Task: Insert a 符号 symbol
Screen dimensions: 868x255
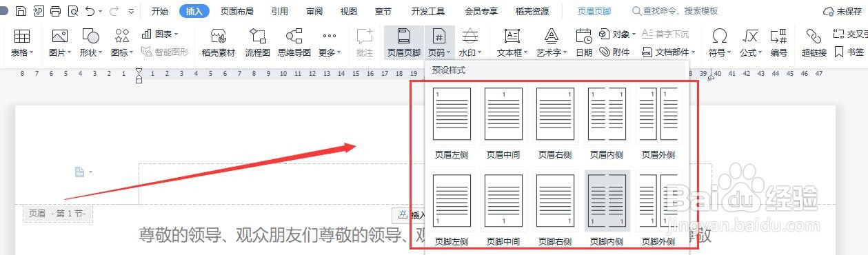Action: point(720,43)
